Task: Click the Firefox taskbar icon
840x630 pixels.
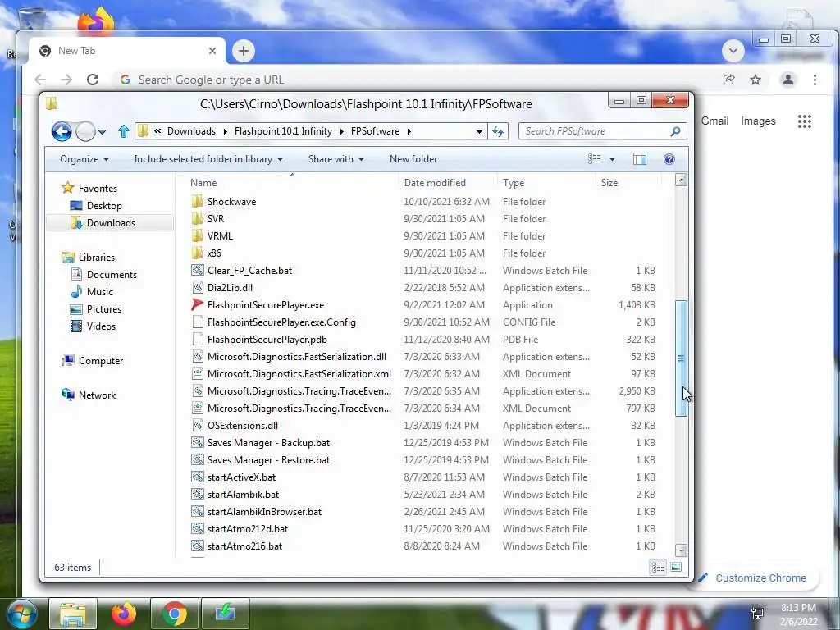Action: pos(124,614)
